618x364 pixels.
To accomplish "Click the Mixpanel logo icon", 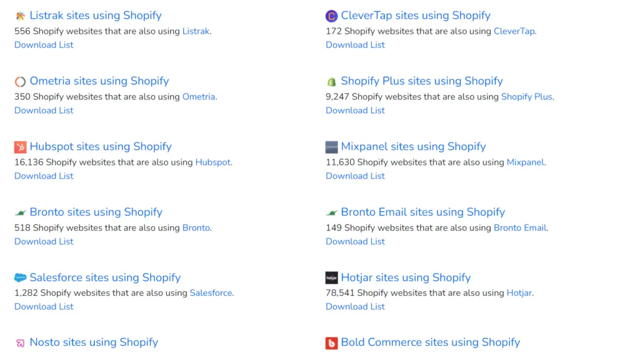I will click(331, 147).
